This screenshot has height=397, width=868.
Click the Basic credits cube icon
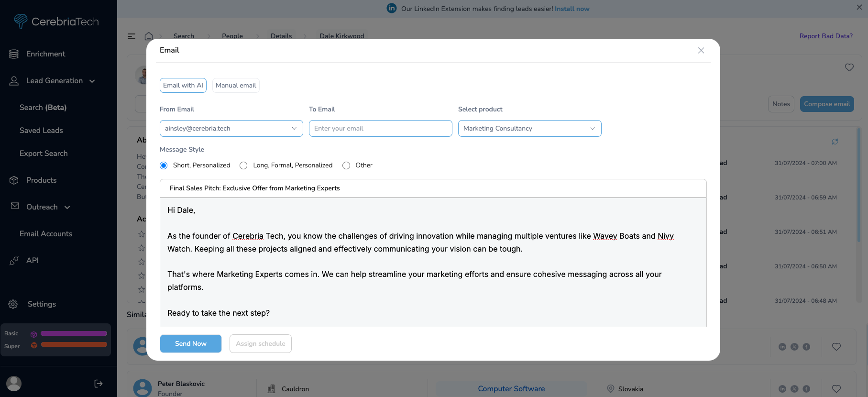click(x=34, y=334)
